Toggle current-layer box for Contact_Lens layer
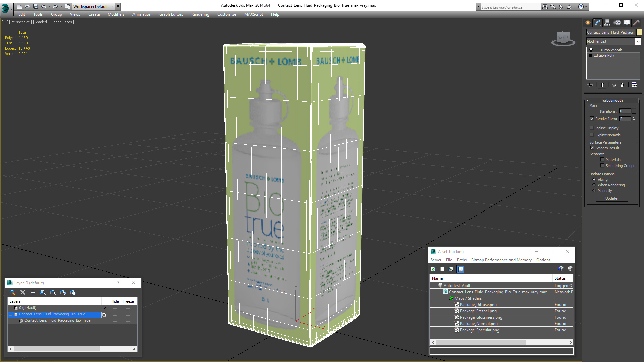Image resolution: width=644 pixels, height=362 pixels. coord(104,315)
